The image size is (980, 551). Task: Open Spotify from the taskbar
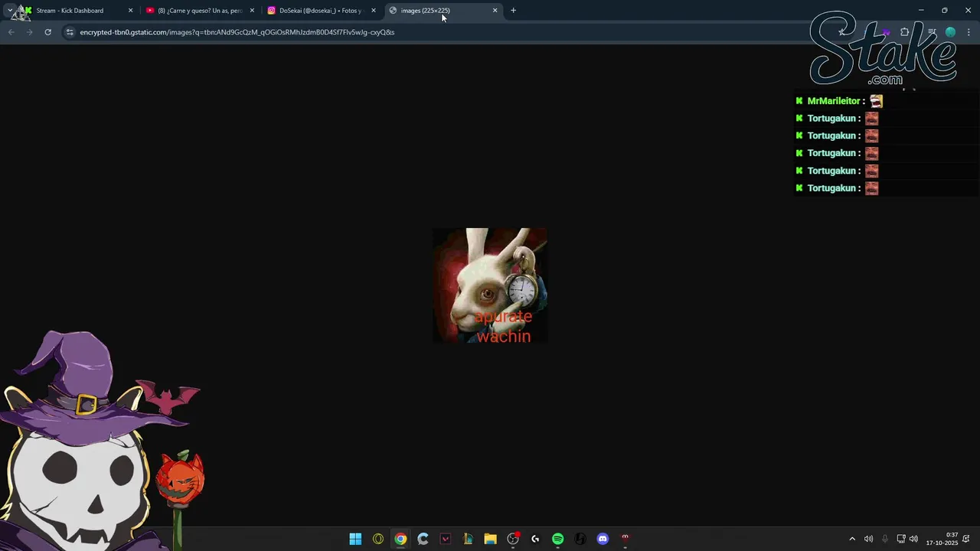557,539
